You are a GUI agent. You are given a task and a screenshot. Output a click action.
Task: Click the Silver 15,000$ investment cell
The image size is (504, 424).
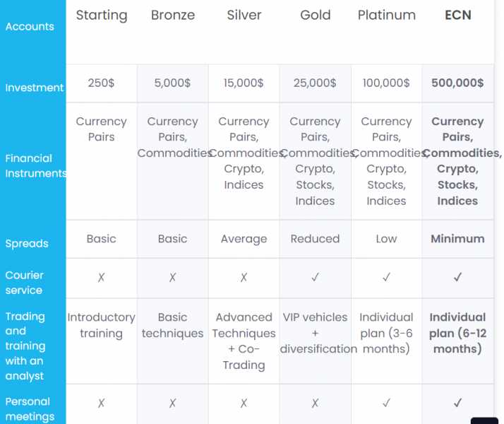(x=244, y=83)
